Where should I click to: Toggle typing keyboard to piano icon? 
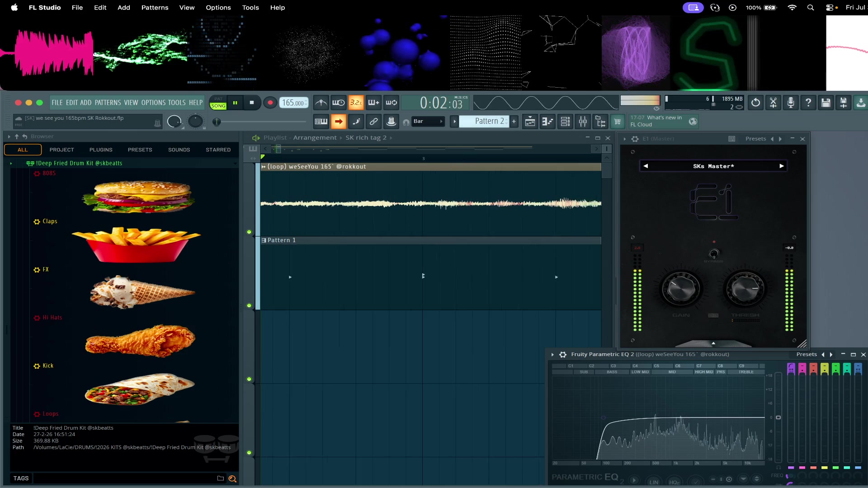coord(321,121)
